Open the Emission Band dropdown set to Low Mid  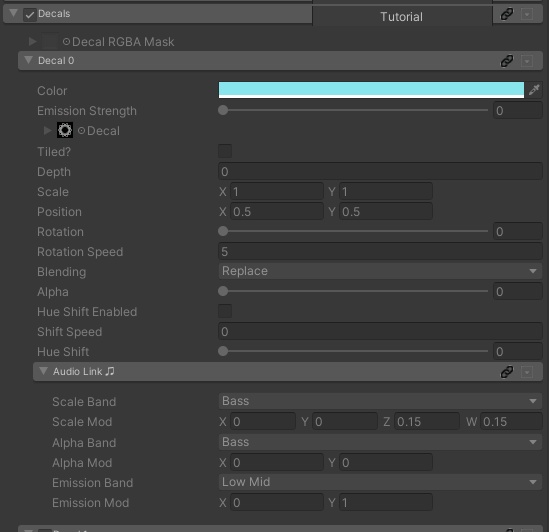coord(380,482)
